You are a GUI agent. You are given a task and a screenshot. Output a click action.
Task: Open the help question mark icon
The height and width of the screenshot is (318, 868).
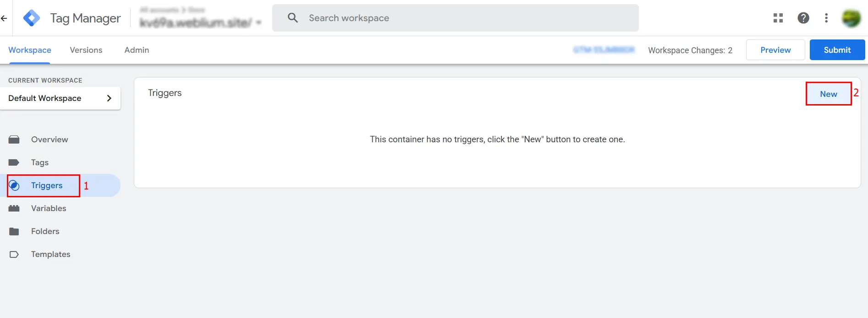click(x=803, y=18)
